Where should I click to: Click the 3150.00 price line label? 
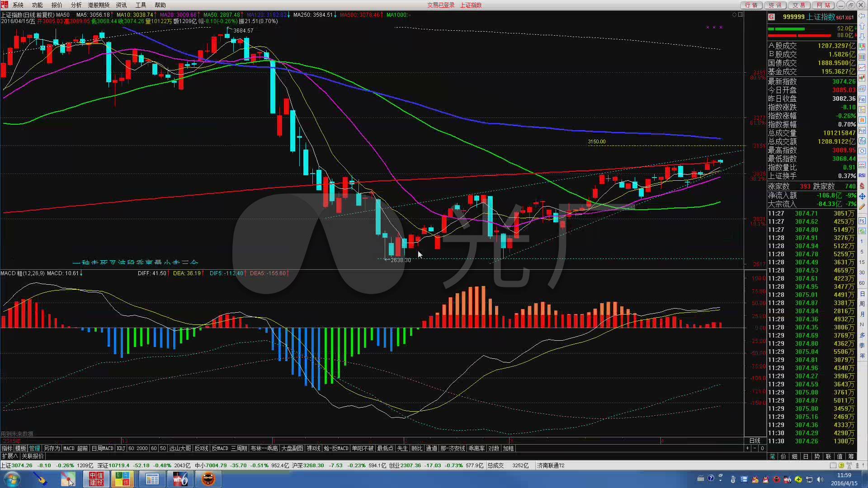pyautogui.click(x=596, y=141)
